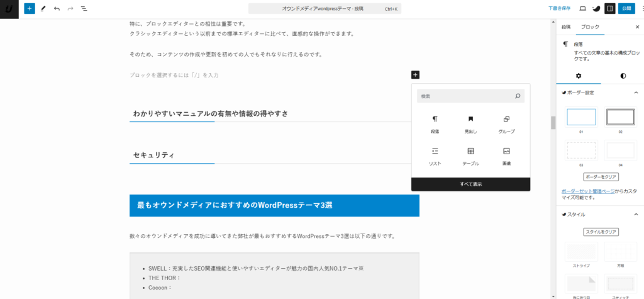Click スタイルをクリア button
The height and width of the screenshot is (299, 644).
click(601, 232)
